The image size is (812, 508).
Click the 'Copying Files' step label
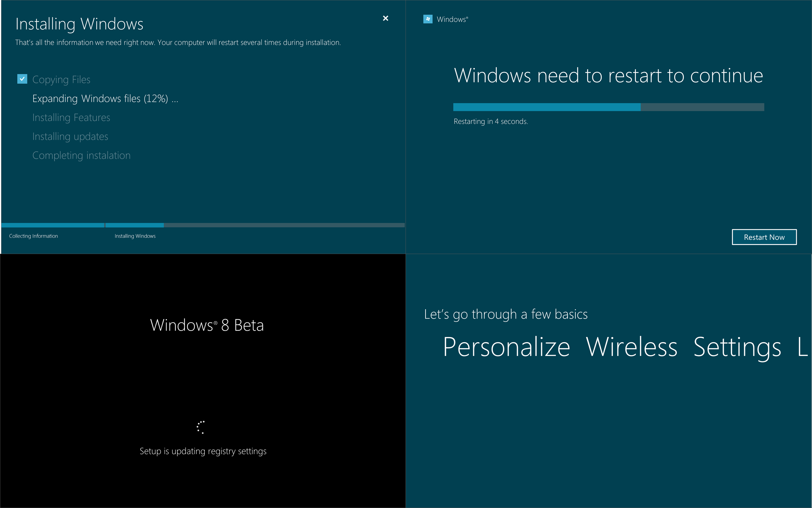(61, 79)
